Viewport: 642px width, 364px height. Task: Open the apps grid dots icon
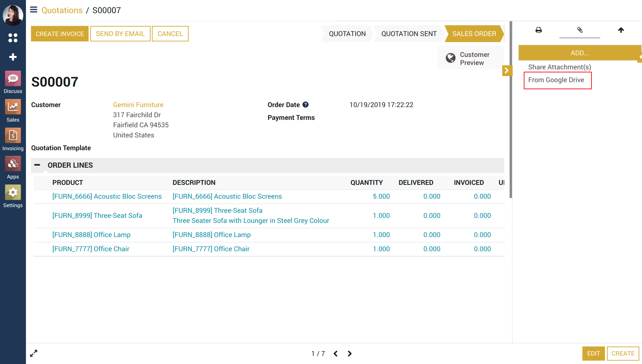click(x=13, y=38)
